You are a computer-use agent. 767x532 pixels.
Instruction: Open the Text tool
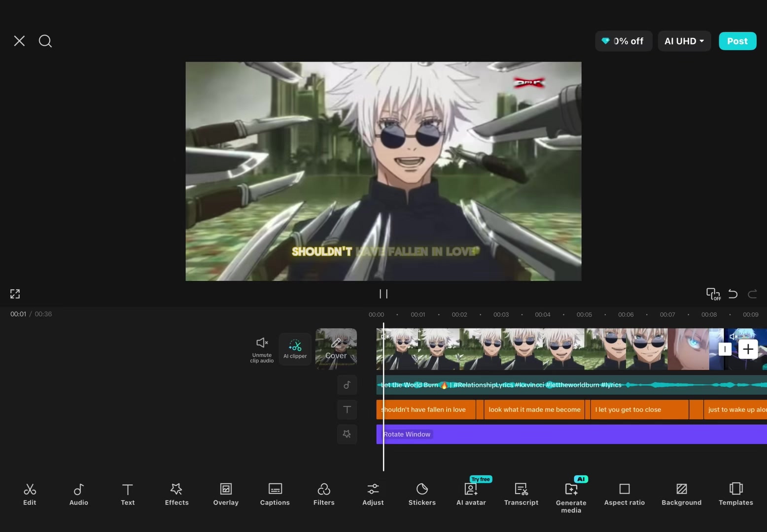(x=128, y=494)
